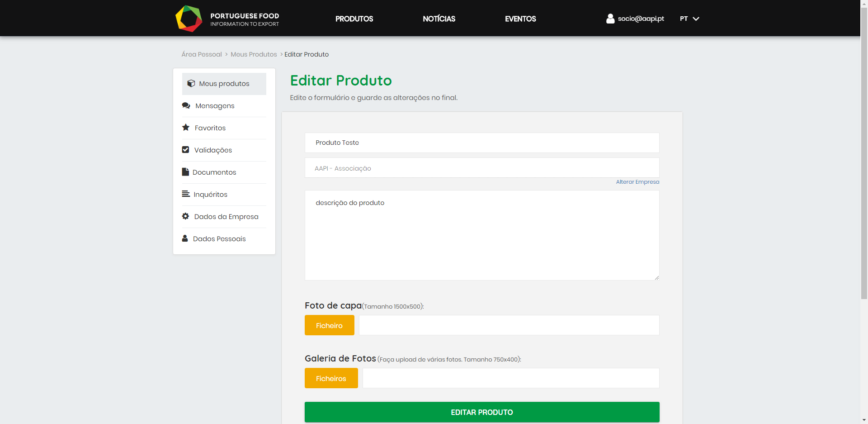Click the Portuguese Food logo icon
Image resolution: width=868 pixels, height=424 pixels.
(189, 19)
